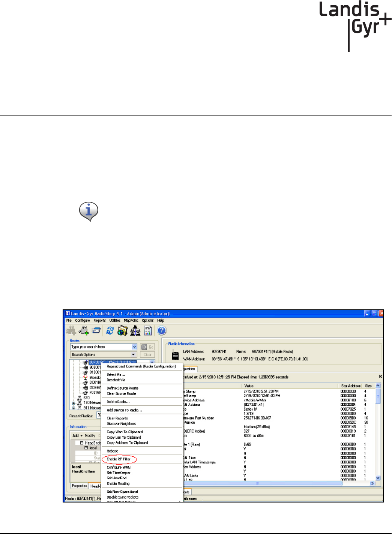Select the DDEEA radio node icon
The height and width of the screenshot is (534, 392).
pos(85,387)
